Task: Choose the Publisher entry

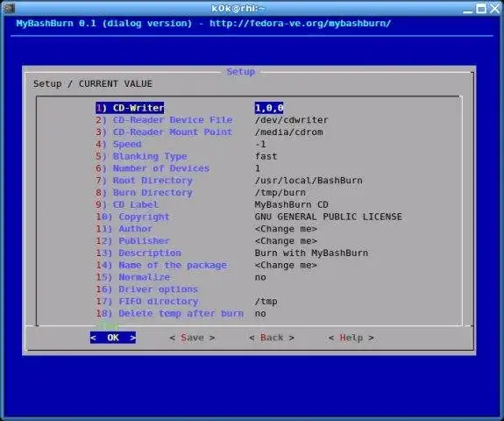Action: tap(132, 241)
